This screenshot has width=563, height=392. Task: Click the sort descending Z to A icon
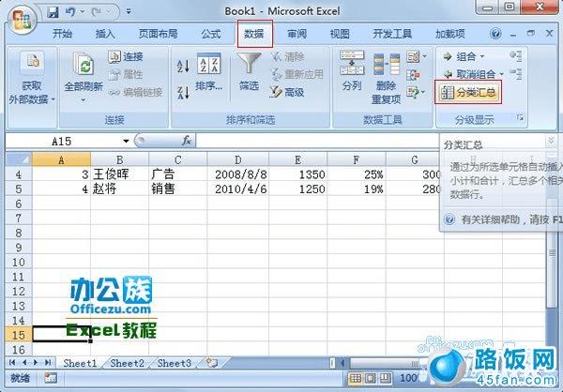pyautogui.click(x=183, y=93)
